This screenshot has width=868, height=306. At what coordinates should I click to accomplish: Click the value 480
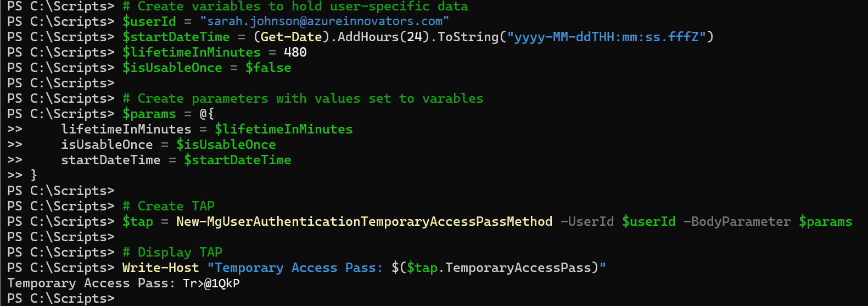pyautogui.click(x=295, y=52)
